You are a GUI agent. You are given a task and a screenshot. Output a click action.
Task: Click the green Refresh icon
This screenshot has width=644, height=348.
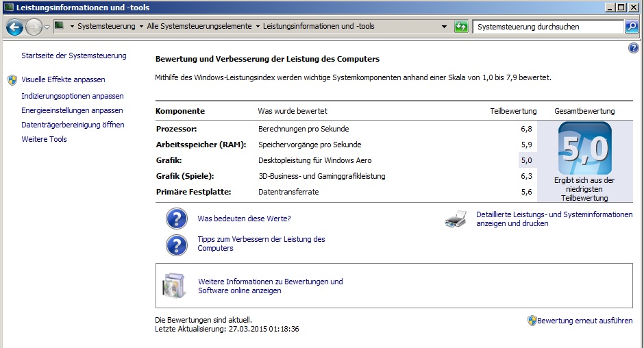(461, 27)
